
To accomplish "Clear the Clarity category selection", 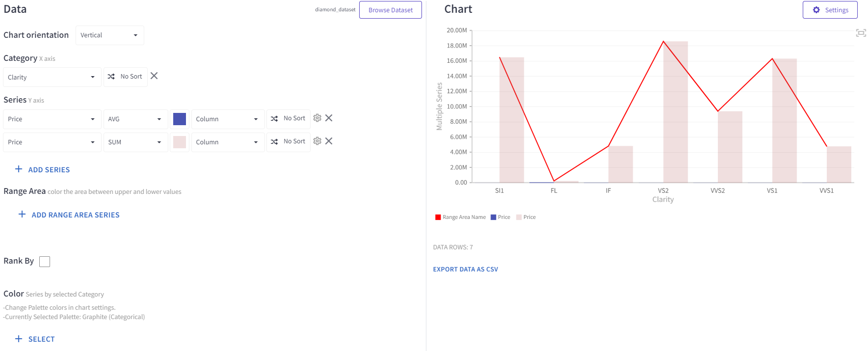I will [154, 76].
